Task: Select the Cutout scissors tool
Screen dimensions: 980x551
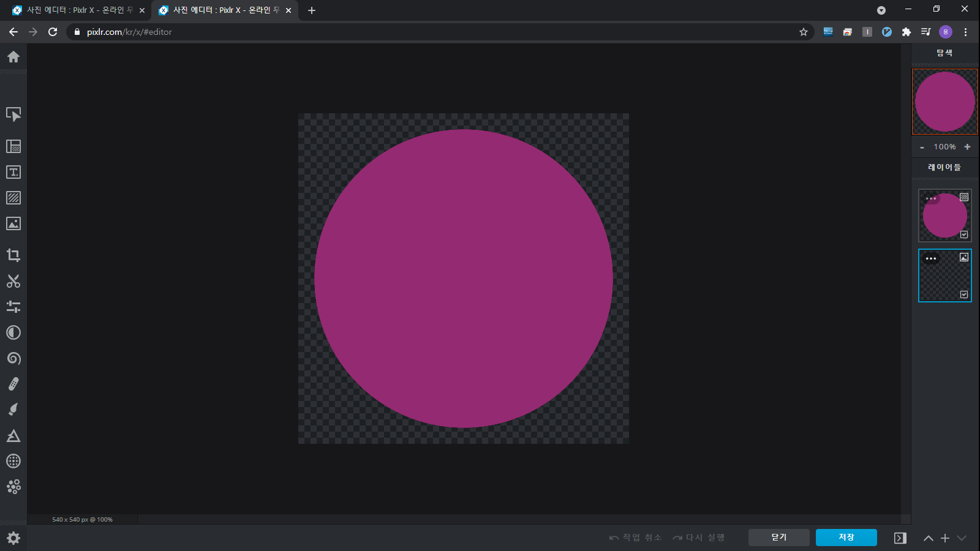Action: (13, 281)
